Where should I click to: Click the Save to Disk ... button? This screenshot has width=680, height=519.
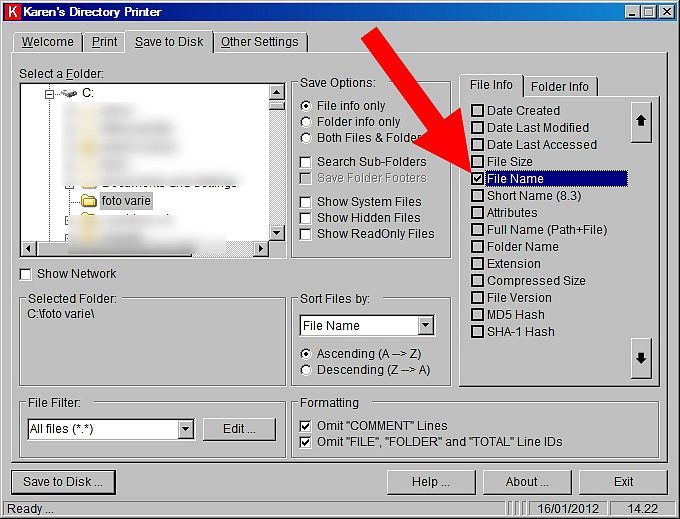(63, 482)
